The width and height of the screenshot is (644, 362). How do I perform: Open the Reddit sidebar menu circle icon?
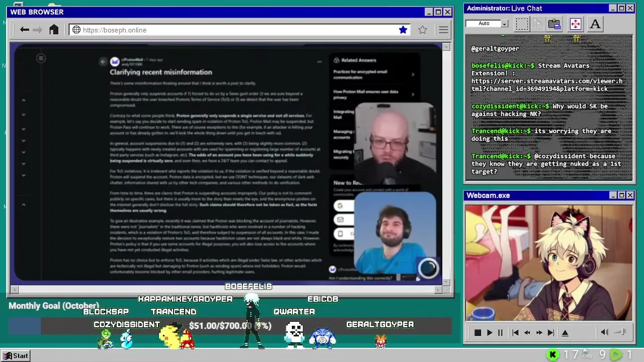(x=41, y=59)
